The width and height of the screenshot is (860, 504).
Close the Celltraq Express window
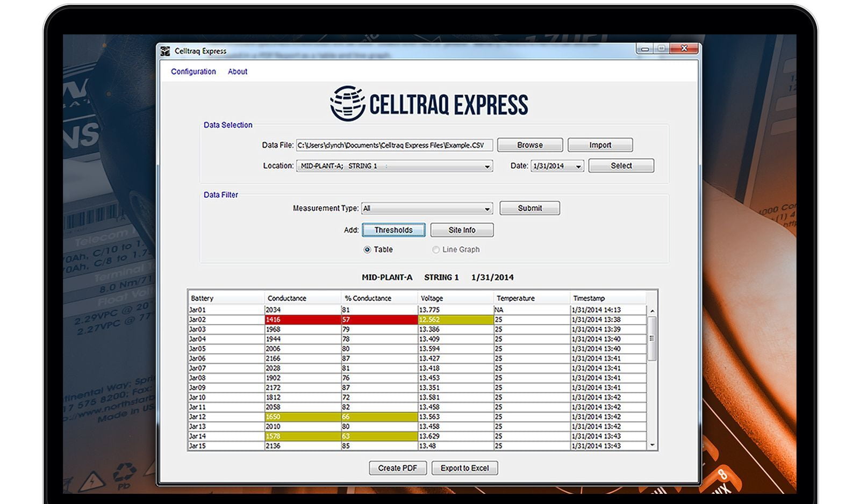click(x=684, y=49)
